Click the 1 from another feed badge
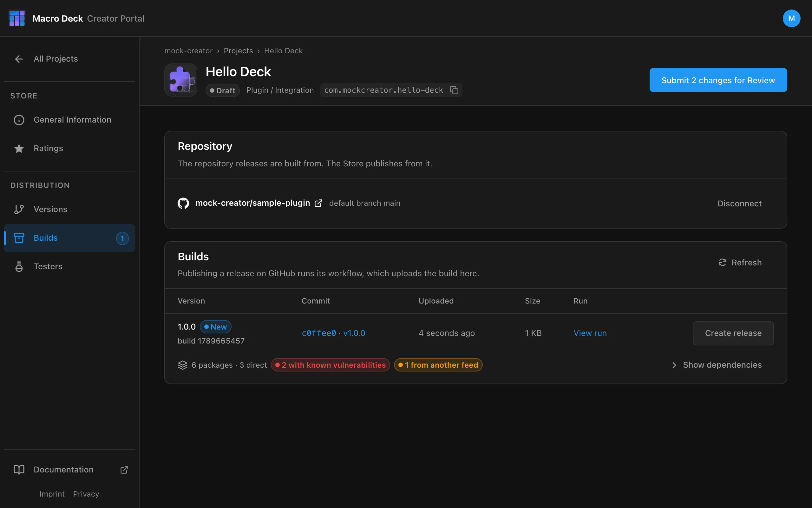 (438, 365)
